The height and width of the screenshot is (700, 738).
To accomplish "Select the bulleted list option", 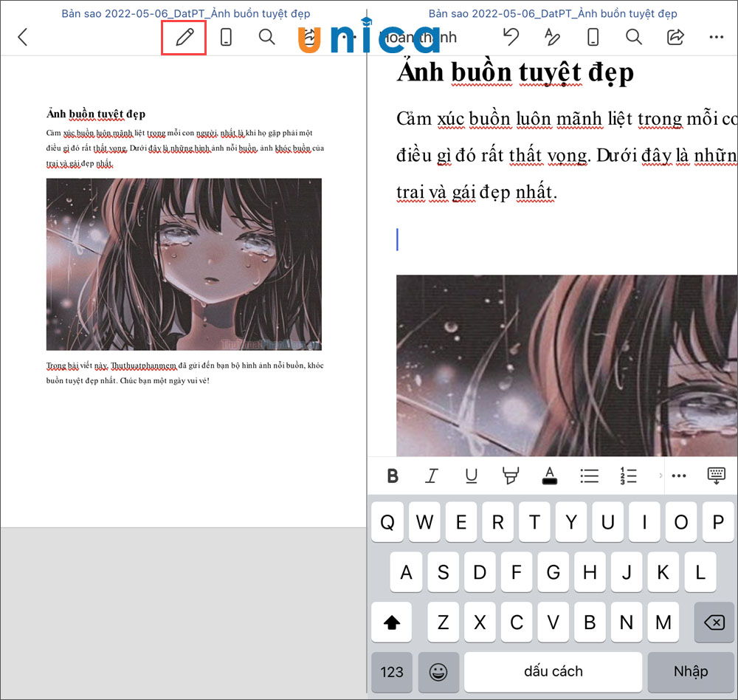I will coord(589,476).
